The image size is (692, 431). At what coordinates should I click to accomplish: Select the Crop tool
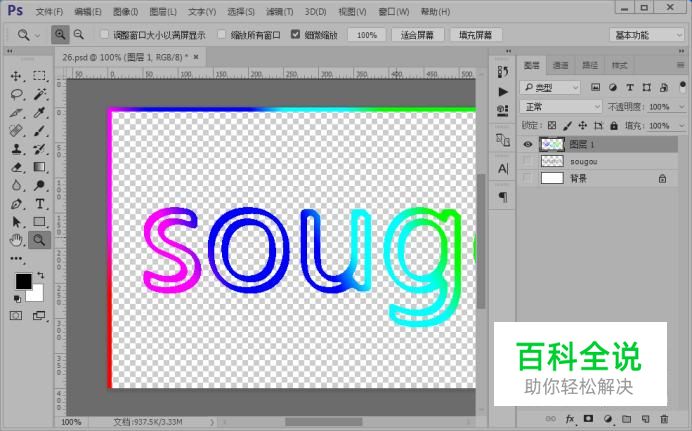(x=16, y=112)
